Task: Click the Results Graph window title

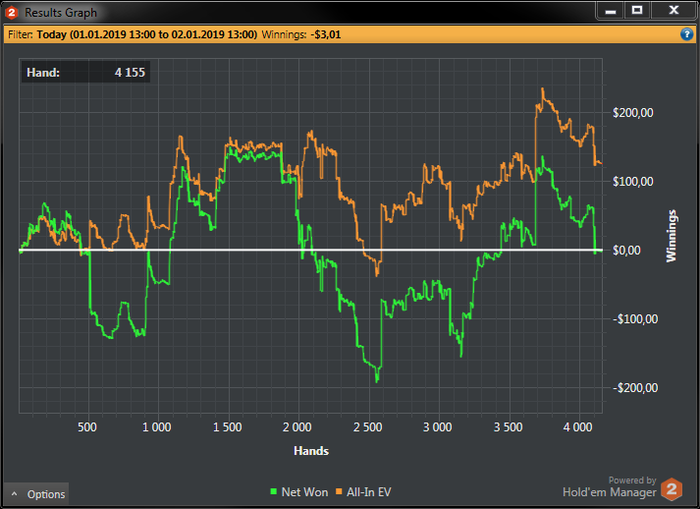Action: [x=61, y=13]
